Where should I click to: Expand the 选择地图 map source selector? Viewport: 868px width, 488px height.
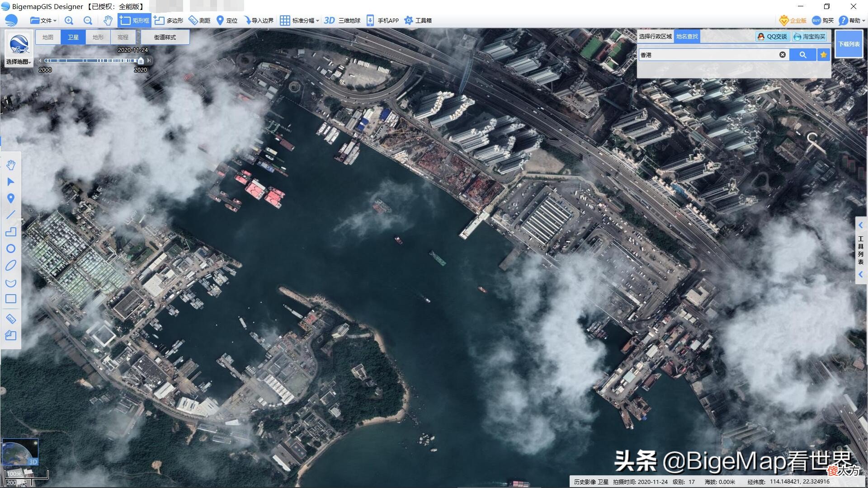19,61
